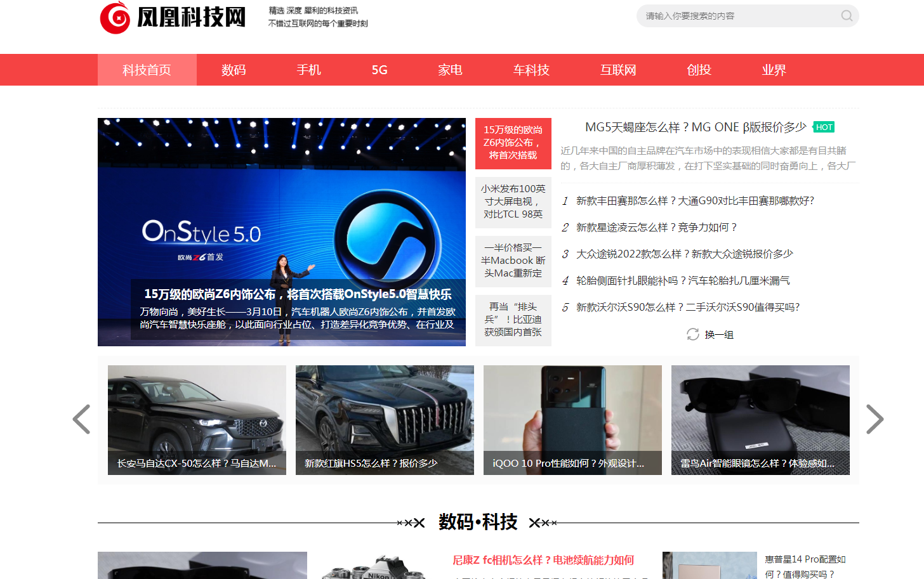Open the 长安马自达CX-50 thumbnail

(x=197, y=420)
